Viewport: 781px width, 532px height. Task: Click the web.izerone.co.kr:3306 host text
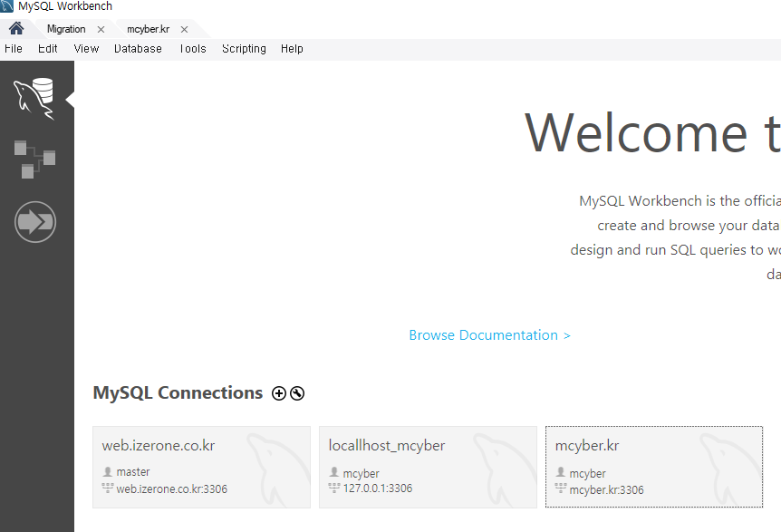pyautogui.click(x=172, y=489)
